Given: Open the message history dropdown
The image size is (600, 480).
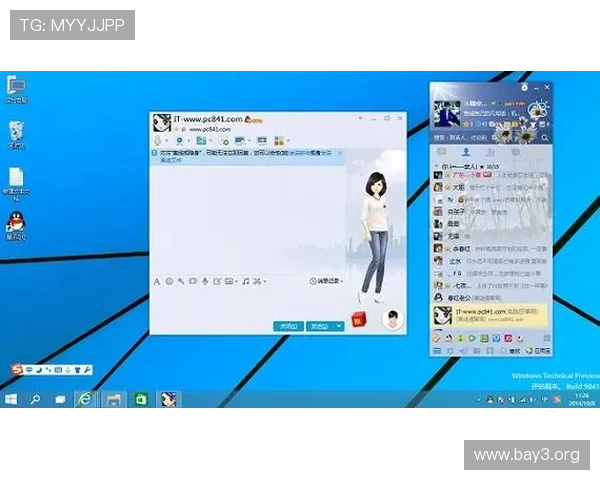Looking at the screenshot, I should [x=326, y=282].
